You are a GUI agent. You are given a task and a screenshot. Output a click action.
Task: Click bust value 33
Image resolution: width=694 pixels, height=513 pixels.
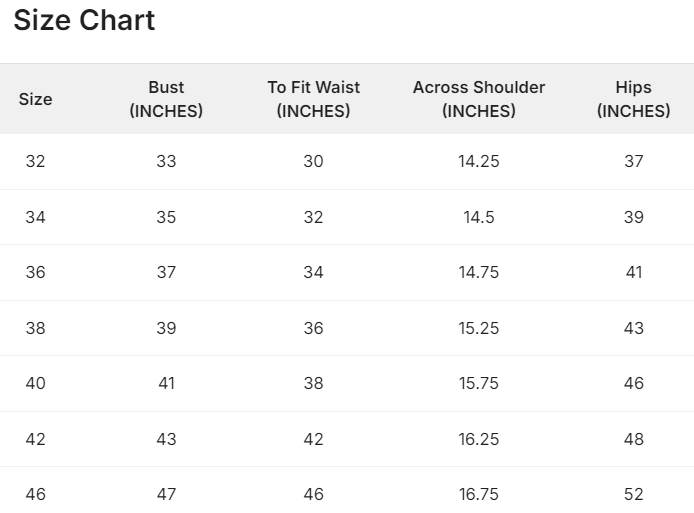[166, 161]
